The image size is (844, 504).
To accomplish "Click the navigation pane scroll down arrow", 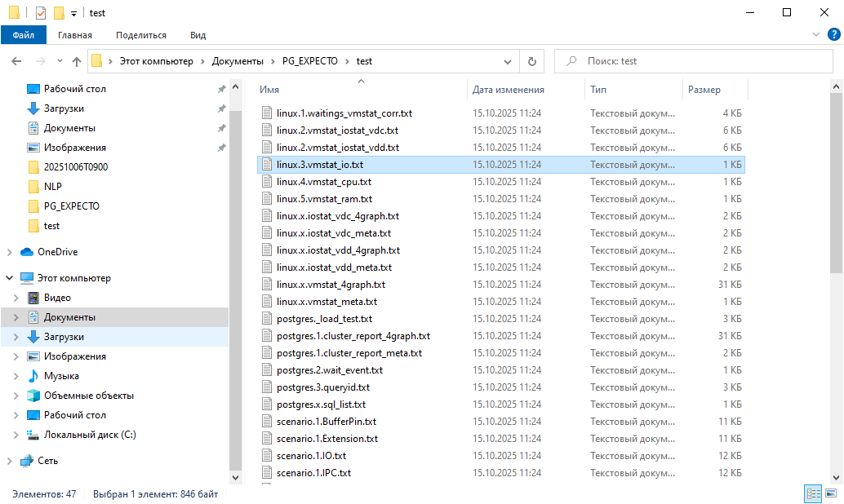I will click(x=235, y=477).
